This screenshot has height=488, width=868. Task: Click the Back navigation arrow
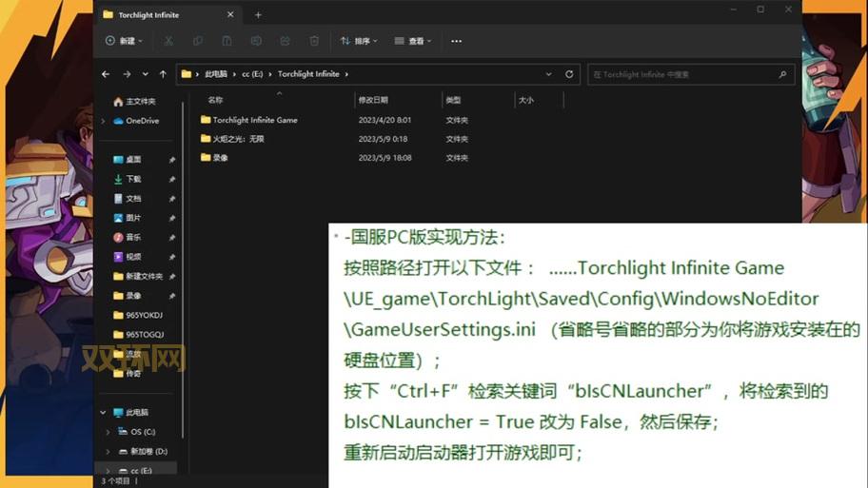click(x=107, y=74)
